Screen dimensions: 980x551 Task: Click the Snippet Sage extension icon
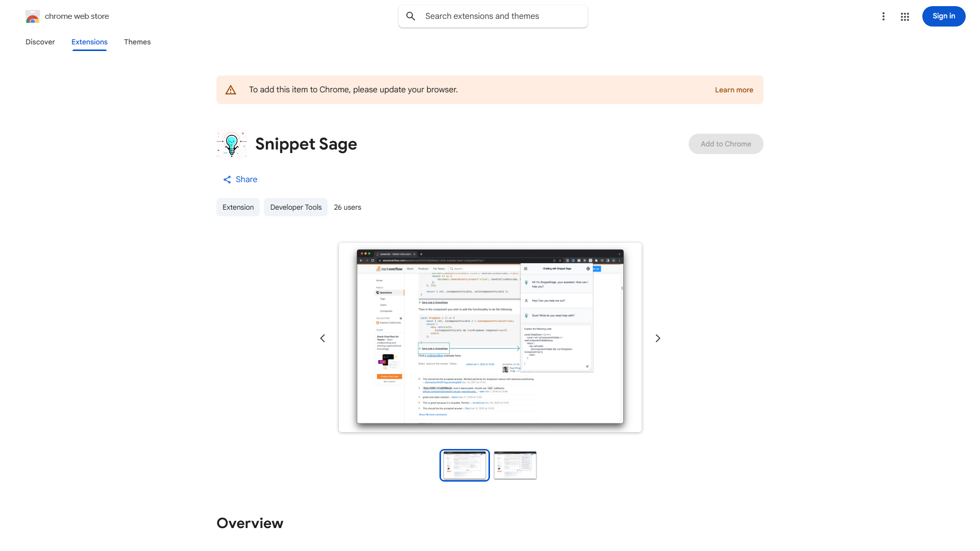231,143
